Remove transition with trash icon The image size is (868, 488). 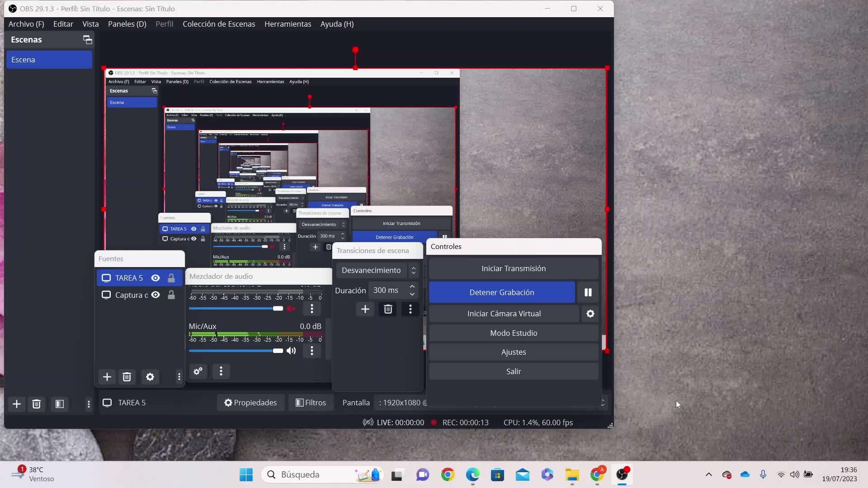pos(388,309)
